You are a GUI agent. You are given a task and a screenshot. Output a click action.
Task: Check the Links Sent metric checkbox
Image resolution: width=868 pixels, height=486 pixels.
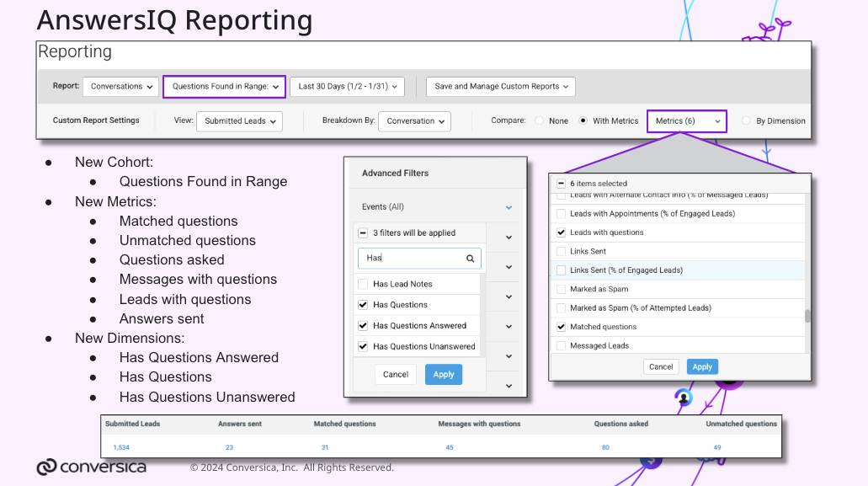tap(561, 251)
